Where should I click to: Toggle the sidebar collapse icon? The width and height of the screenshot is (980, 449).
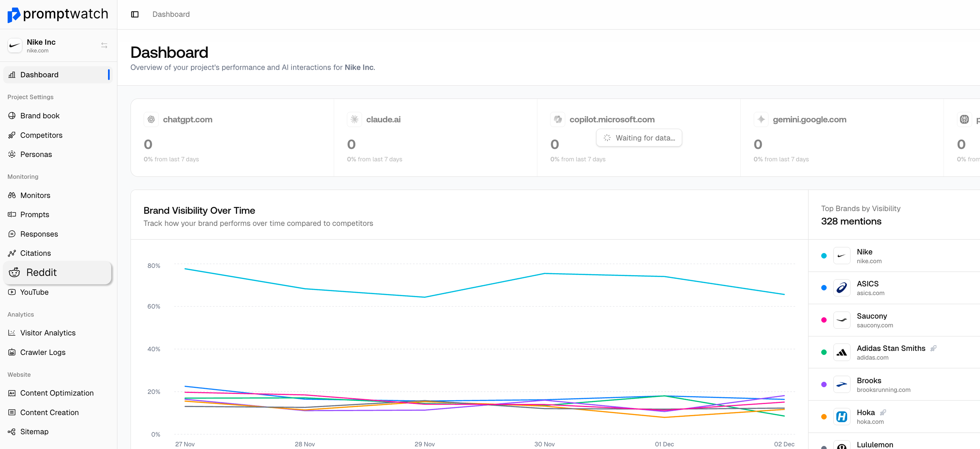[135, 14]
